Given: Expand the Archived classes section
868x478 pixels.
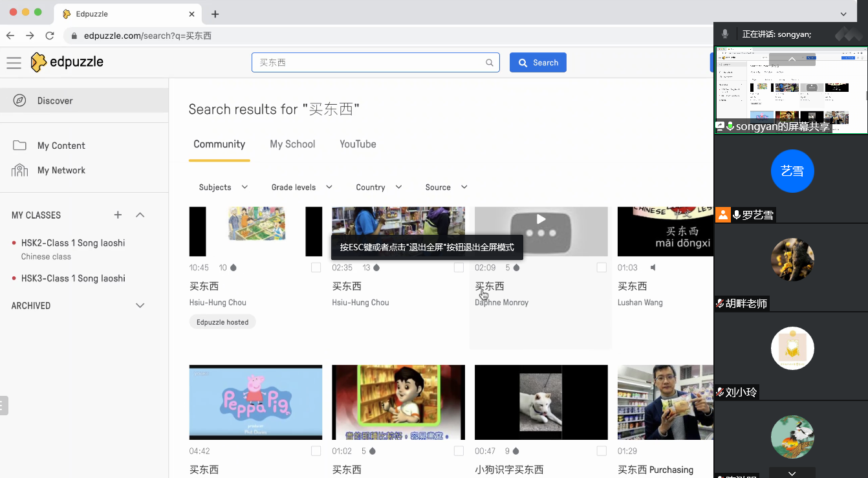Looking at the screenshot, I should pos(140,305).
